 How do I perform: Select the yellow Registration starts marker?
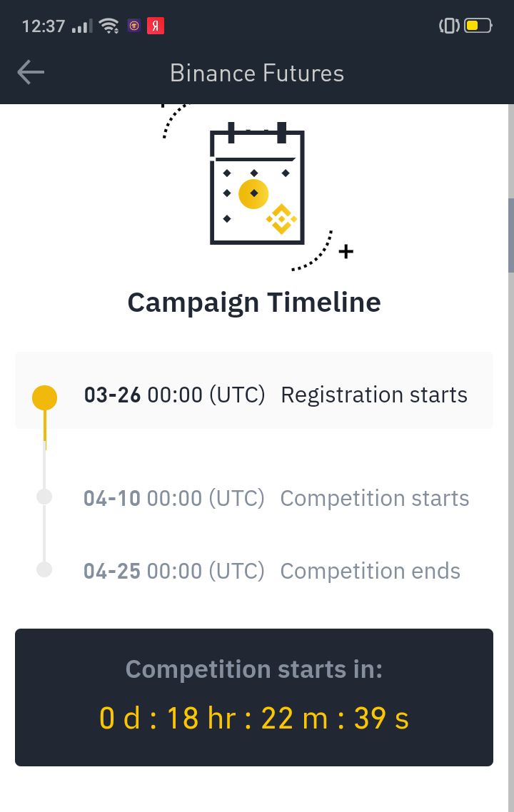click(x=44, y=397)
